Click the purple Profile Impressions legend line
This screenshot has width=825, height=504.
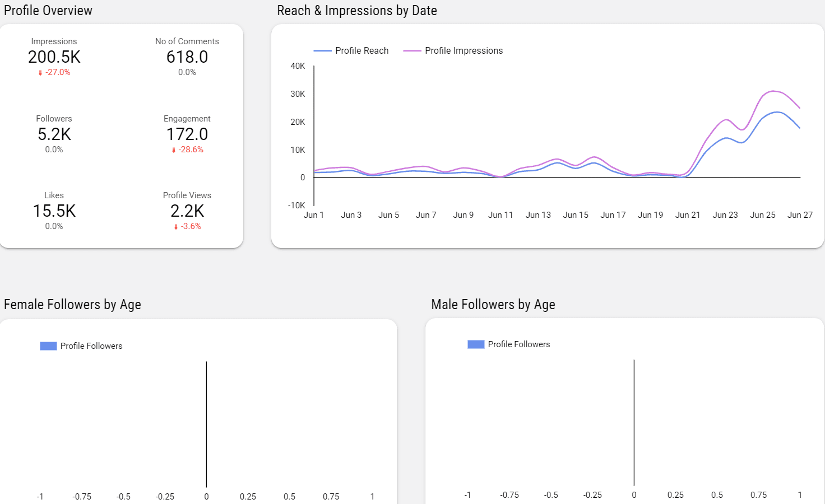coord(412,51)
